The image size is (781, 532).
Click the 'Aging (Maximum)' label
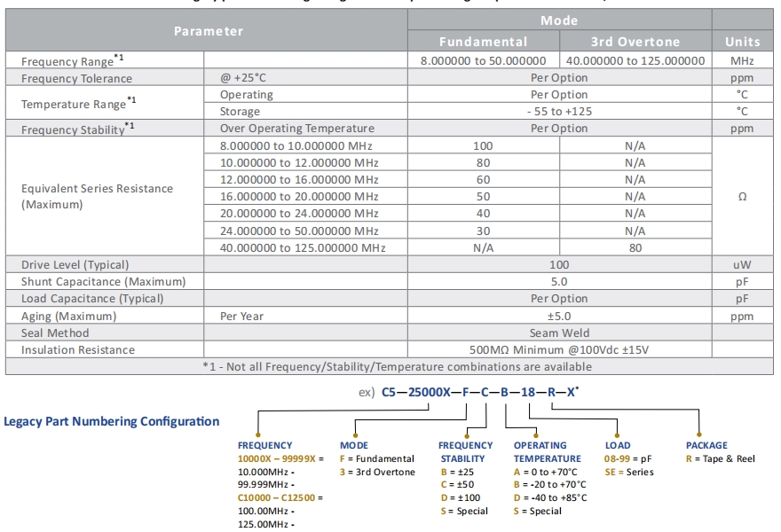click(68, 316)
